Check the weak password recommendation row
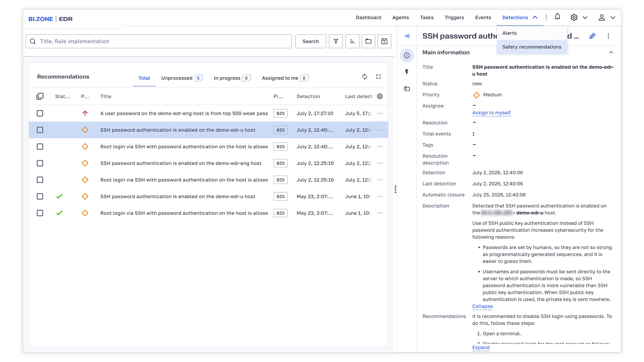 point(40,113)
